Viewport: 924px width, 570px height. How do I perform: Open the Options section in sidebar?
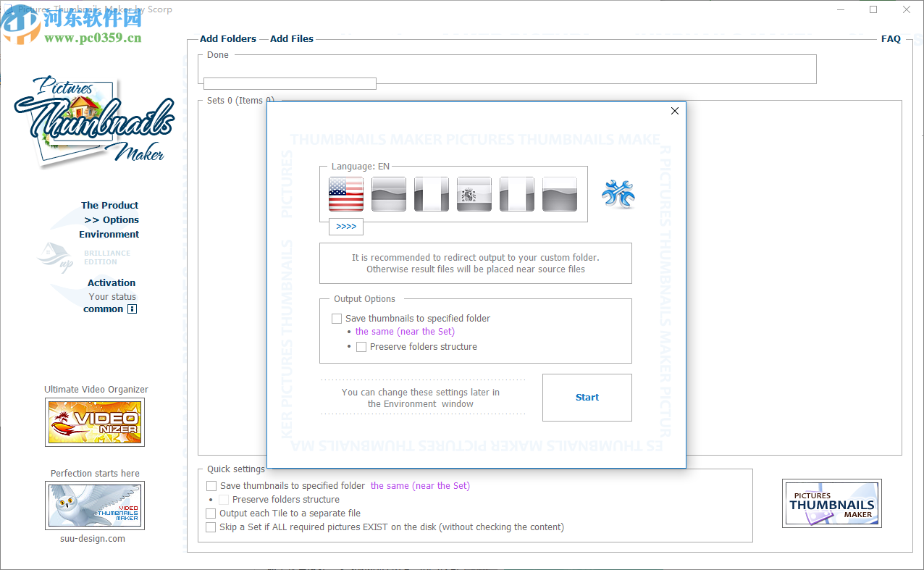tap(112, 220)
